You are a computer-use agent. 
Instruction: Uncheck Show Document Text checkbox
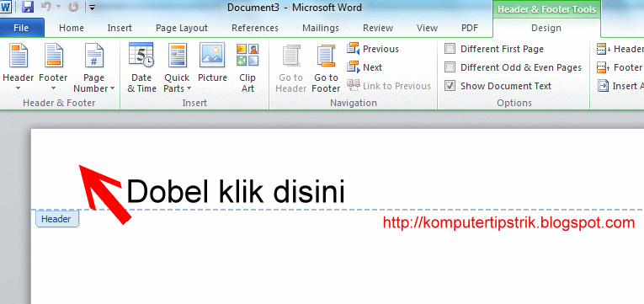[x=450, y=86]
